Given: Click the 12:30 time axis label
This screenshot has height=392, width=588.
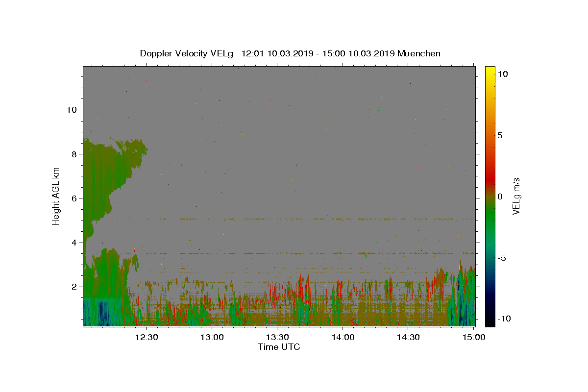Looking at the screenshot, I should click(x=146, y=337).
